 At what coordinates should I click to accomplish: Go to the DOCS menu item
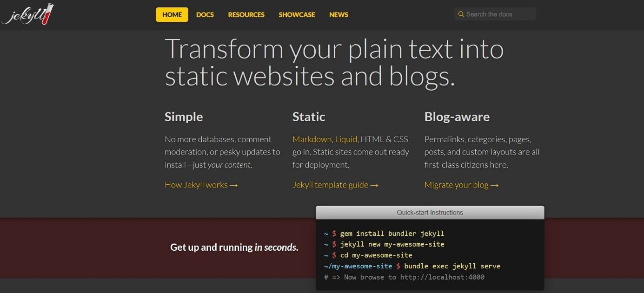pyautogui.click(x=205, y=15)
